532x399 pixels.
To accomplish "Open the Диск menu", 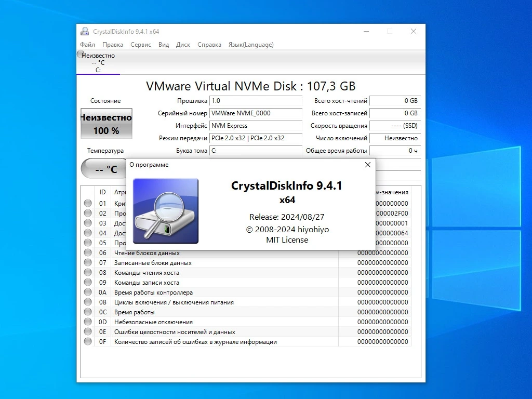I will coord(183,45).
